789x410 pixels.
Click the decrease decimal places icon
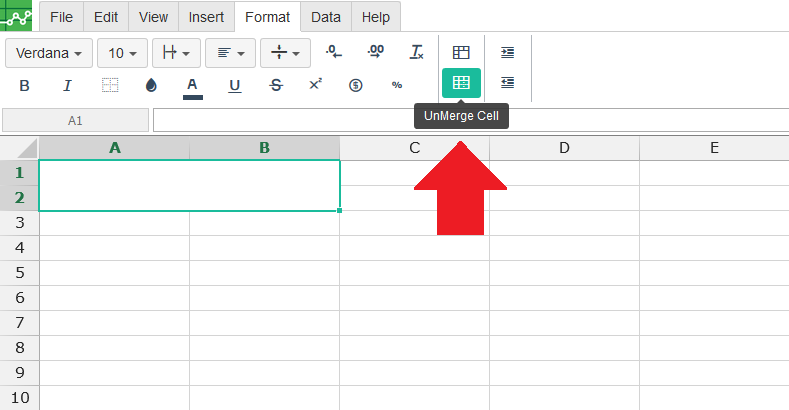click(x=335, y=52)
